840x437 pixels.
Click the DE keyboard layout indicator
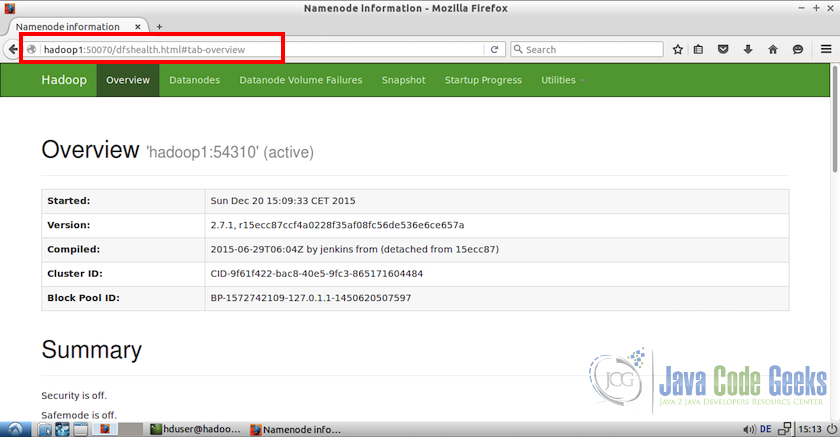(x=766, y=430)
